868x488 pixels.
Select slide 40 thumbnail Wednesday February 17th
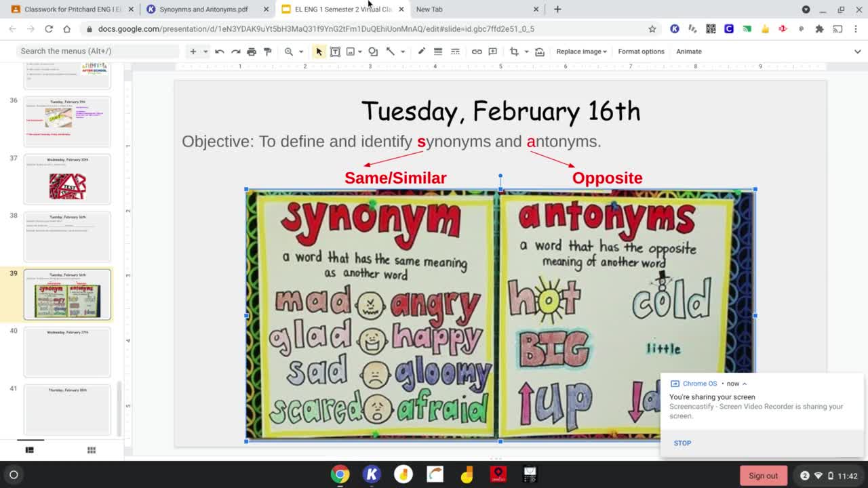click(67, 352)
